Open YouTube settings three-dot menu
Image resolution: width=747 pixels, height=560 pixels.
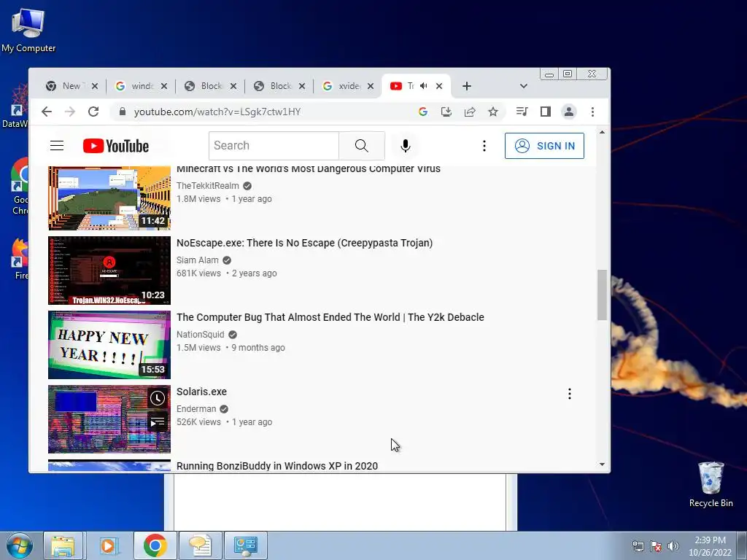[x=484, y=146]
